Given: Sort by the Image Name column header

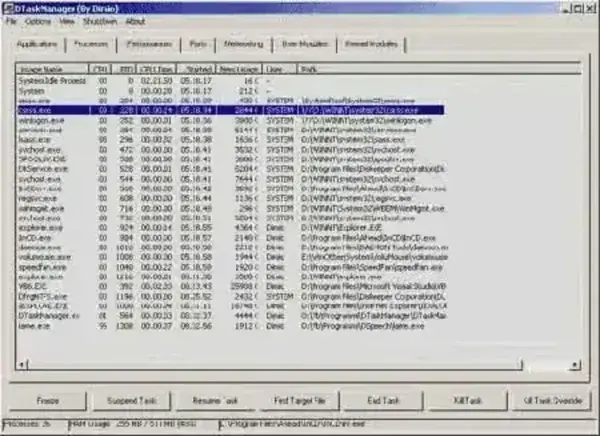Looking at the screenshot, I should point(52,69).
